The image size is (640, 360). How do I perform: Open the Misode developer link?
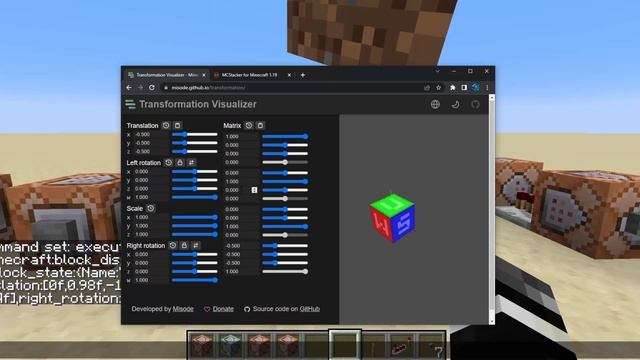coord(183,309)
